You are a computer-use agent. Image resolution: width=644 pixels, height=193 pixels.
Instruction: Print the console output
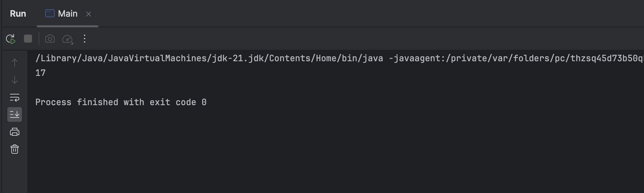coord(15,132)
